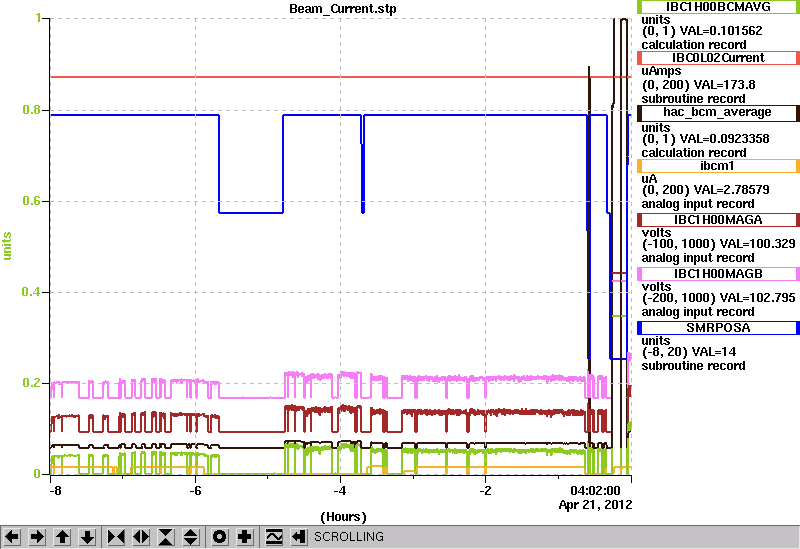Image resolution: width=800 pixels, height=549 pixels.
Task: Click the Beam_Current.stp plot title
Action: coord(343,9)
